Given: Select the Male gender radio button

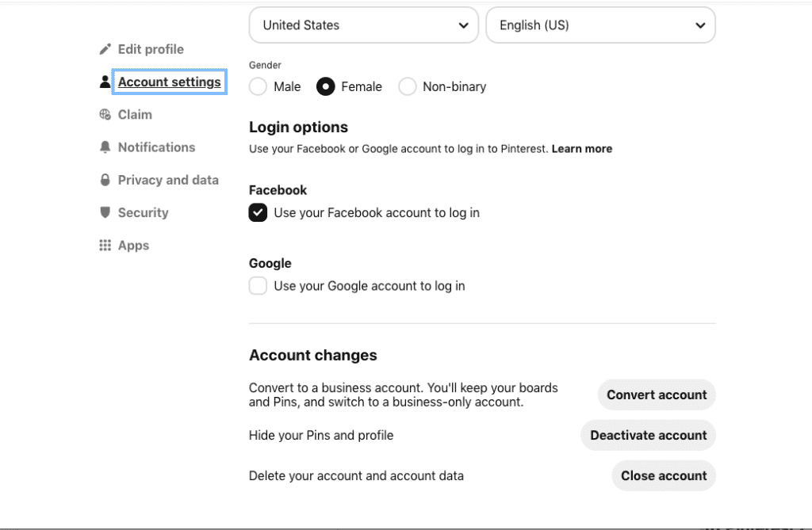Looking at the screenshot, I should point(258,86).
